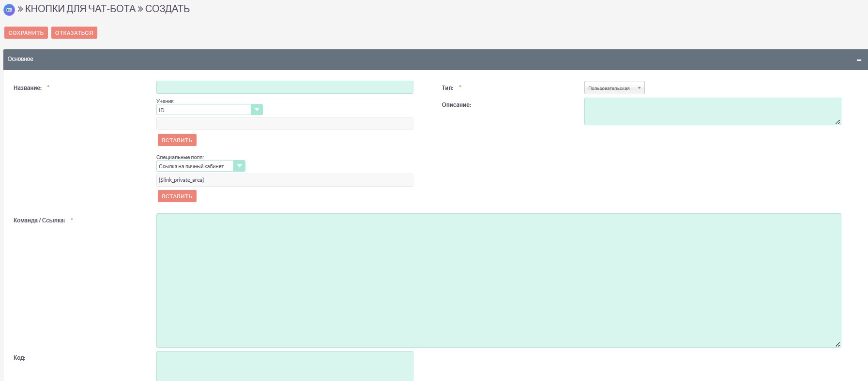
Task: Click inside the Команда / Ссылка textarea
Action: click(x=499, y=280)
